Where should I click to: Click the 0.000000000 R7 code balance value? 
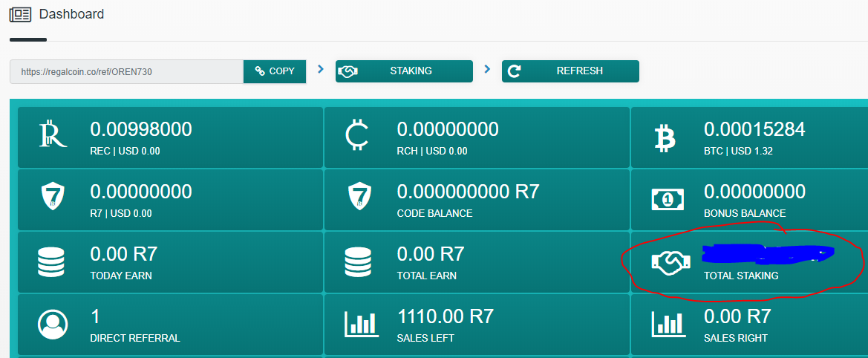click(x=468, y=192)
